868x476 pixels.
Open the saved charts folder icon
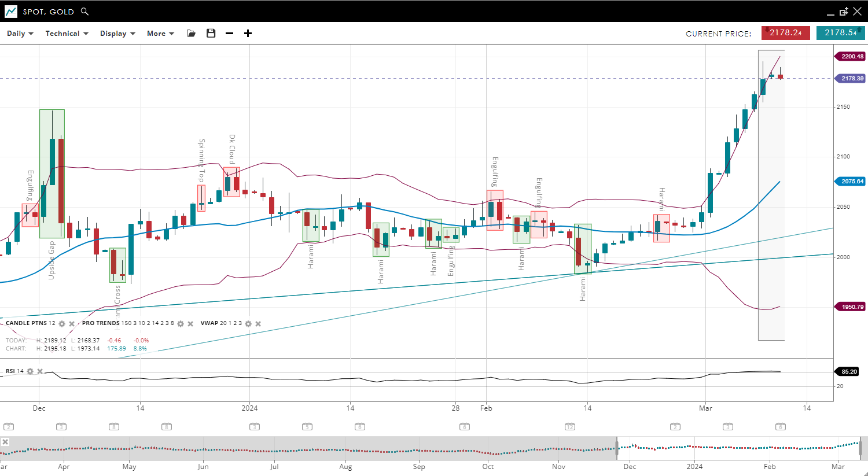pos(191,34)
